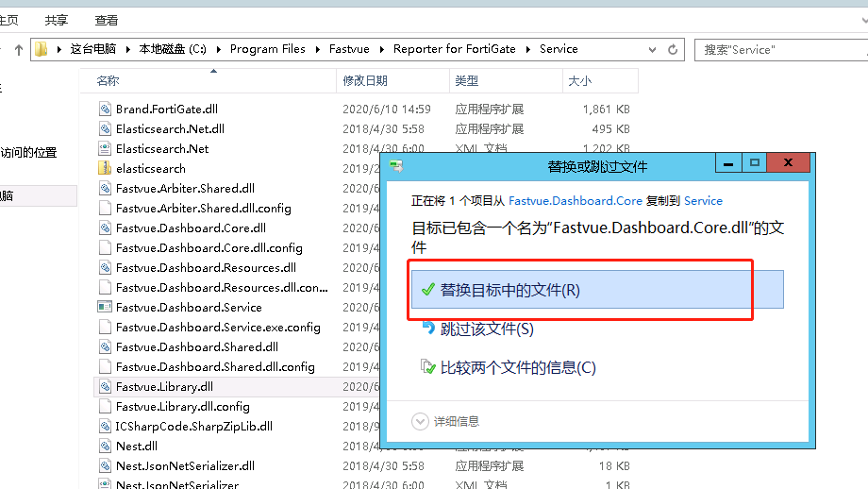Click the refresh icon in address bar
Viewport: 868px width, 489px height.
click(x=673, y=49)
